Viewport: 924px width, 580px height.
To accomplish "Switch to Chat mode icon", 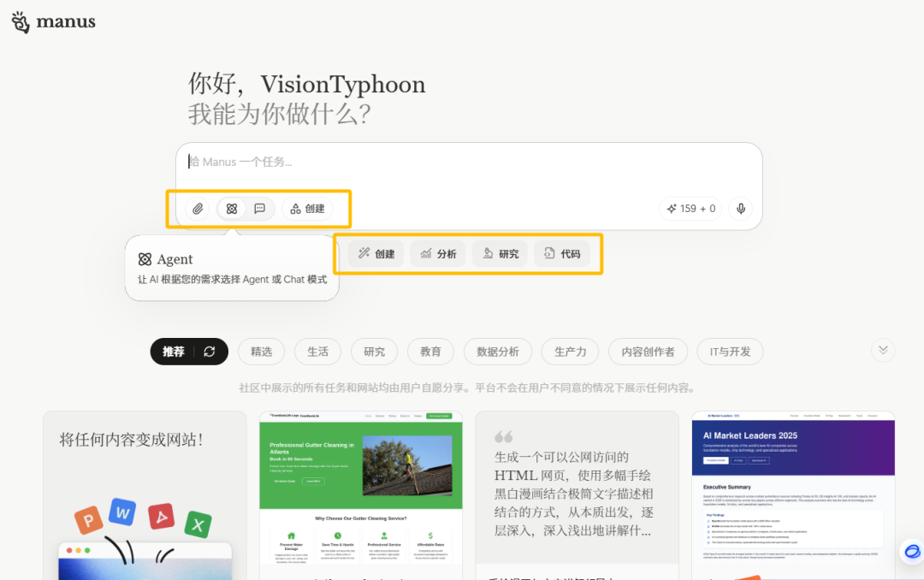I will click(x=260, y=209).
